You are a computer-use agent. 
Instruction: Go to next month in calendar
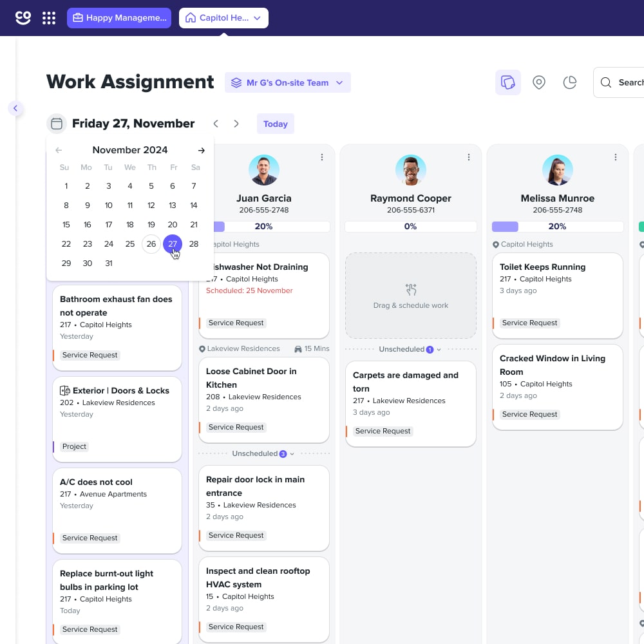click(x=201, y=150)
